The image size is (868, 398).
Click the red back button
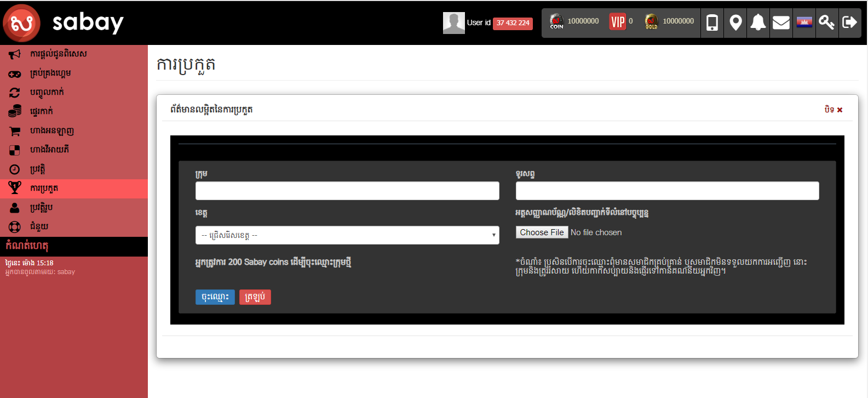[255, 297]
